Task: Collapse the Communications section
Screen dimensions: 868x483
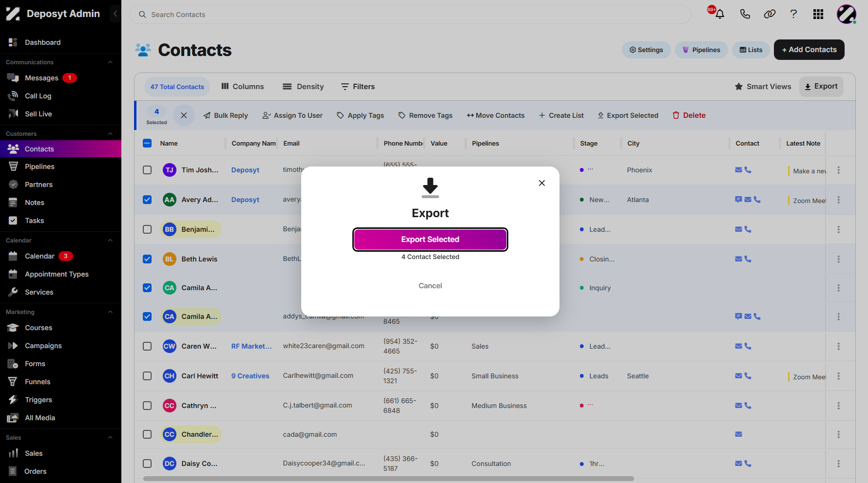Action: 110,62
